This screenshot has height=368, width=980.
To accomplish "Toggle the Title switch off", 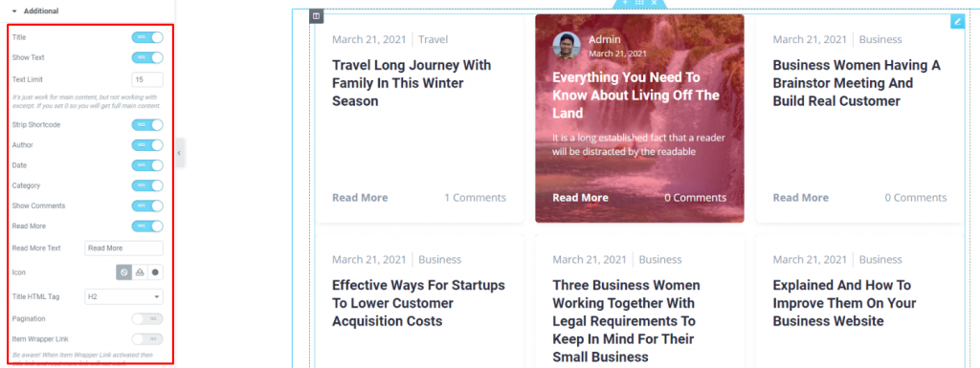I will point(147,37).
